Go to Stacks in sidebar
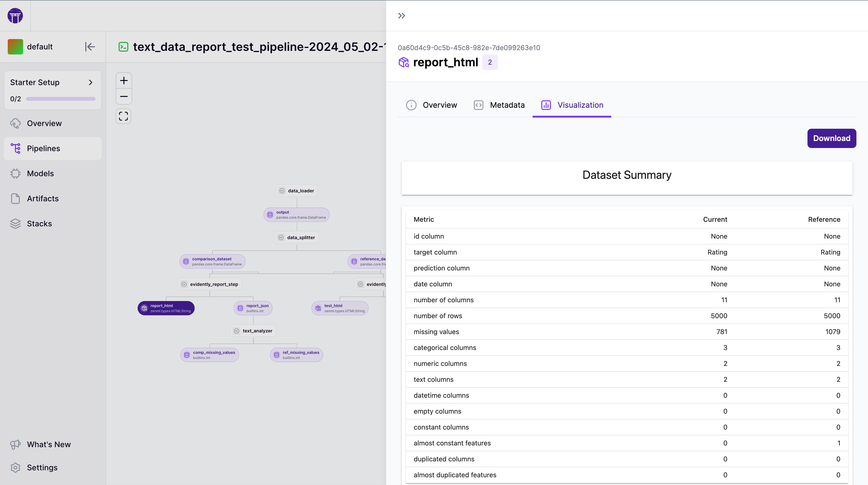The width and height of the screenshot is (868, 485). coord(39,224)
